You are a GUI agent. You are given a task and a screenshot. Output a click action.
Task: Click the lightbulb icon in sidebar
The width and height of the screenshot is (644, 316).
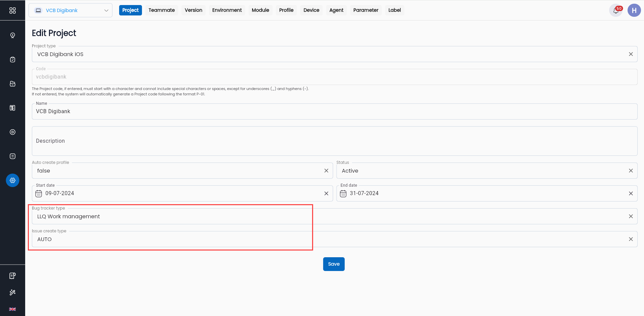(12, 35)
